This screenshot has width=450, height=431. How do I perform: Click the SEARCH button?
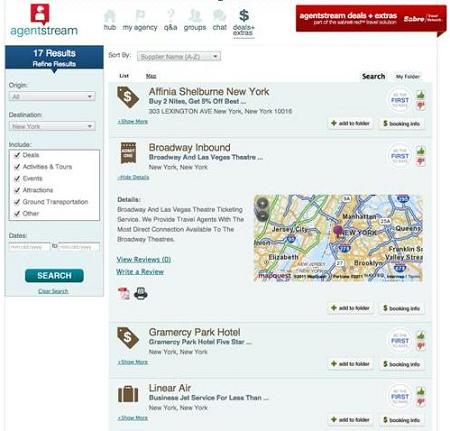(54, 276)
